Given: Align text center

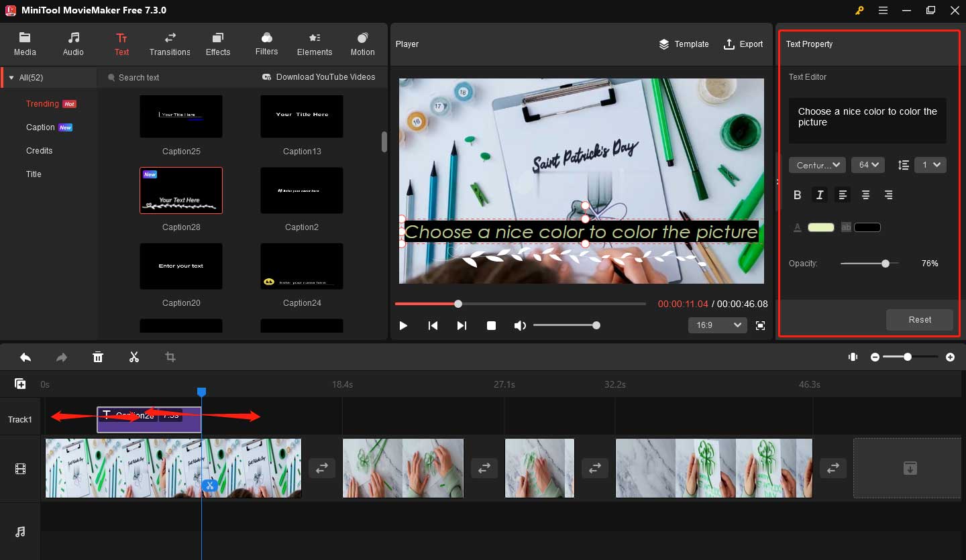Looking at the screenshot, I should pos(865,195).
